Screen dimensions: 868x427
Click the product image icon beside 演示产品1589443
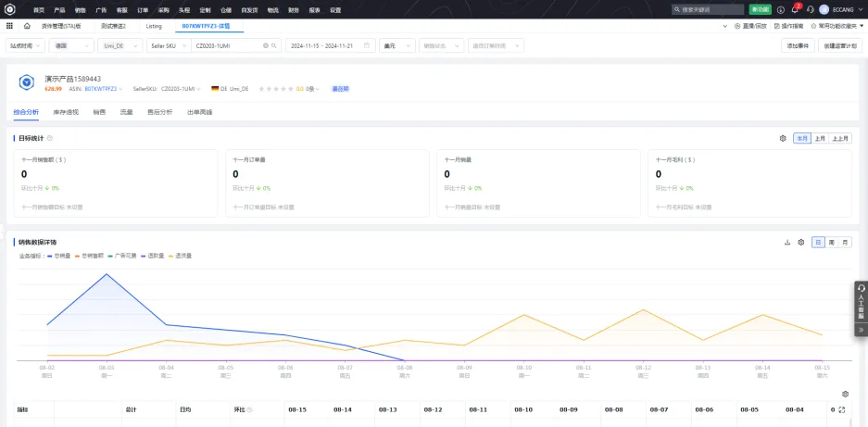point(27,82)
